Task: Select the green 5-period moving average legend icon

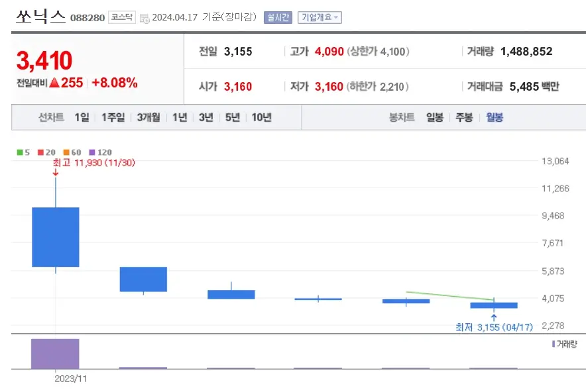Action: tap(19, 152)
